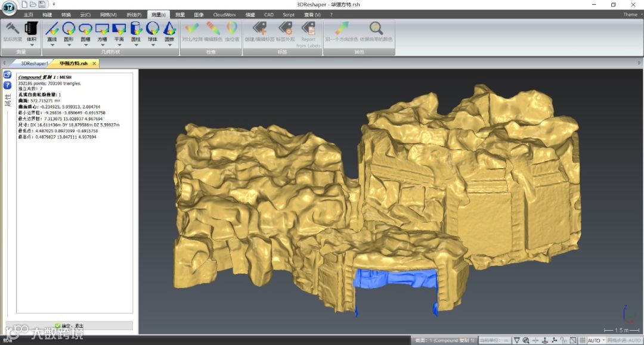Click the 确定, 退出 OK exit button
The image size is (644, 345).
point(69,326)
